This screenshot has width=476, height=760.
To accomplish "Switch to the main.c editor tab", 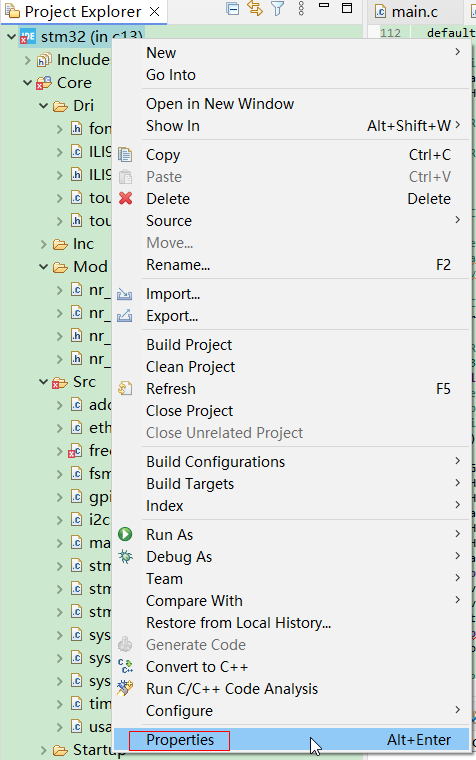I will 414,12.
